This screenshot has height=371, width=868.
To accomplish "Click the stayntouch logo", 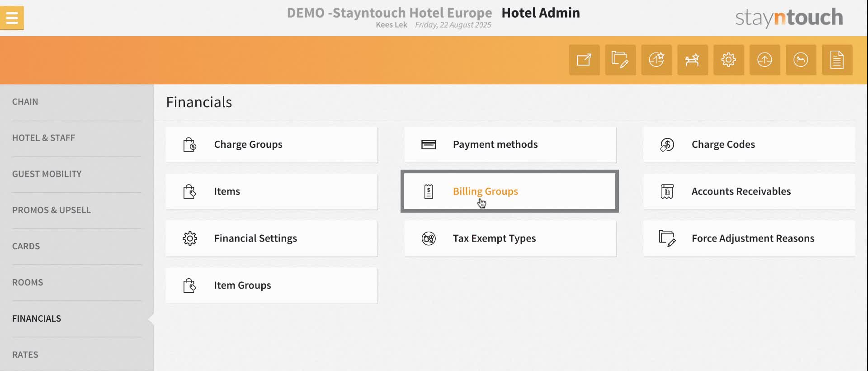I will 789,18.
